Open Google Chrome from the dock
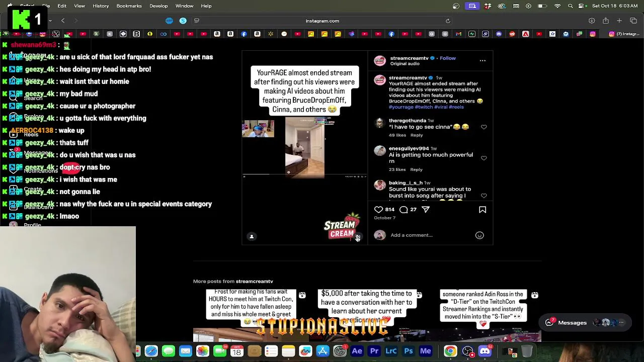Image resolution: width=644 pixels, height=362 pixels. (450, 351)
